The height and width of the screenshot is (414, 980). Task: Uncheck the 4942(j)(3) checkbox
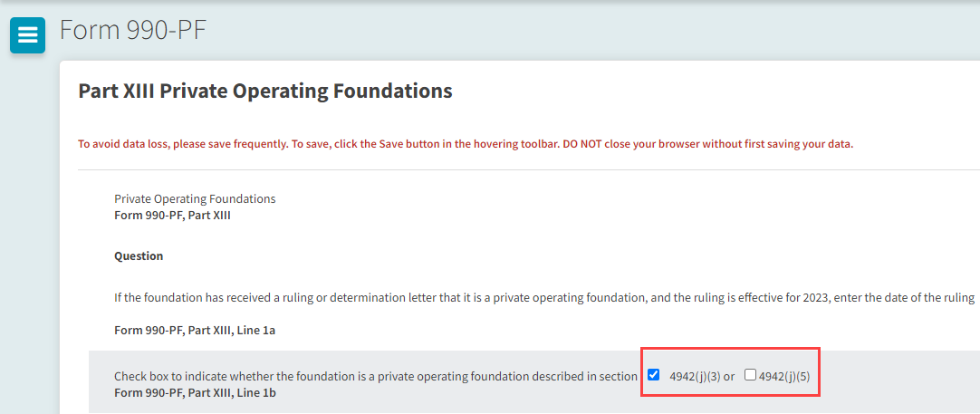[654, 375]
